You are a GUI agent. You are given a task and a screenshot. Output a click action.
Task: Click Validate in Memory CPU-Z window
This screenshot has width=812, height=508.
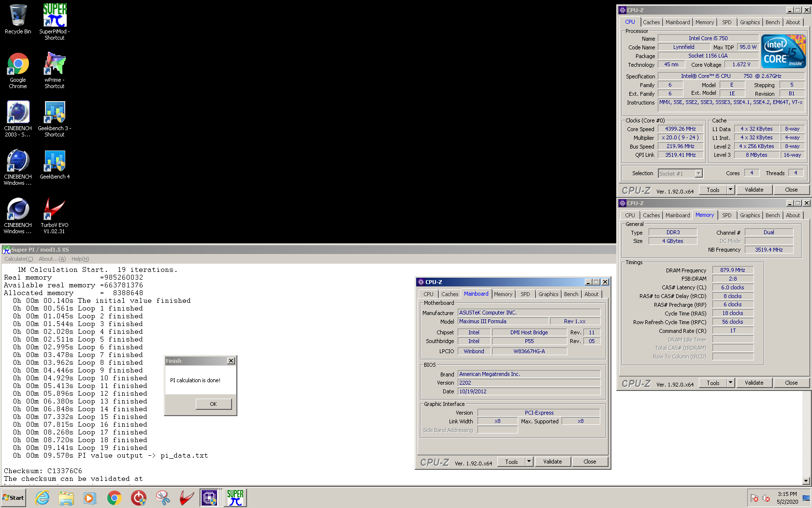coord(754,383)
